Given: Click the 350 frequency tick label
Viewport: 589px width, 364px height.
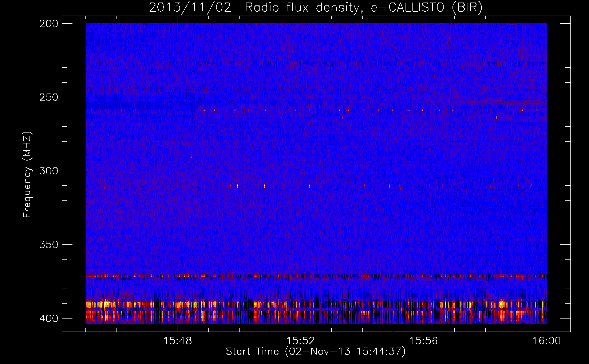Looking at the screenshot, I should [48, 244].
